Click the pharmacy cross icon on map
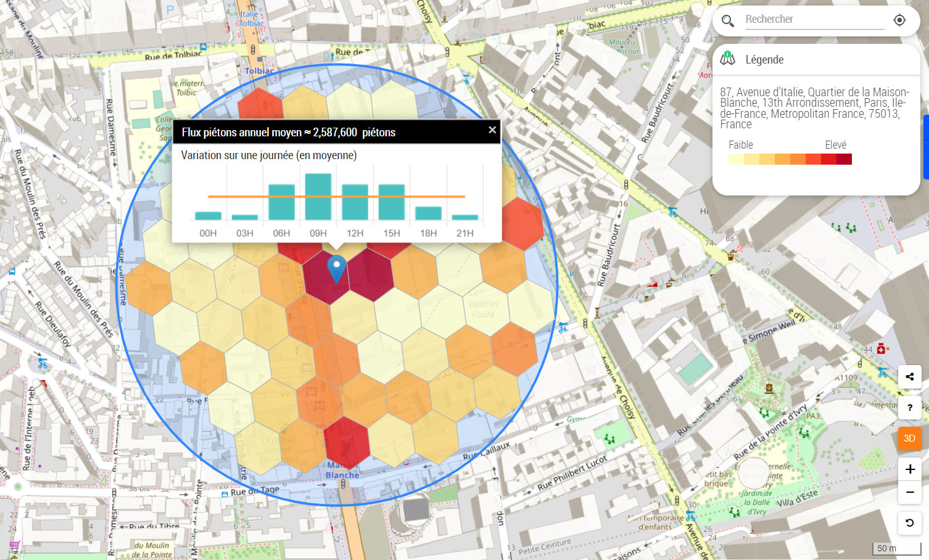 click(881, 349)
